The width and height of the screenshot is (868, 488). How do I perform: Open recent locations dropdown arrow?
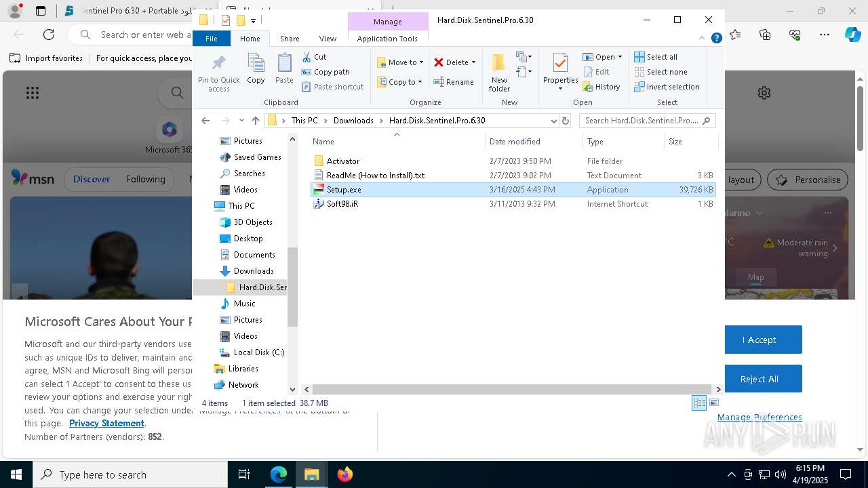241,121
